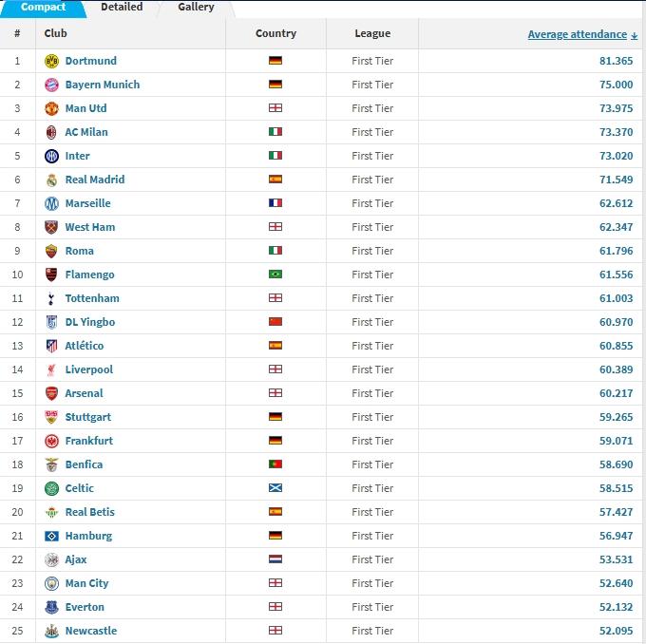Click the Dortmund club crest icon

tap(51, 61)
